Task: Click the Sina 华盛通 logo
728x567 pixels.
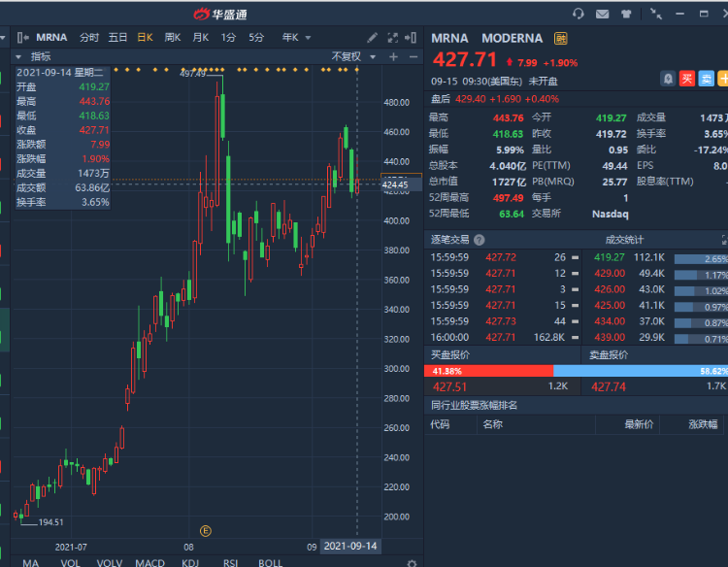Action: click(x=220, y=15)
